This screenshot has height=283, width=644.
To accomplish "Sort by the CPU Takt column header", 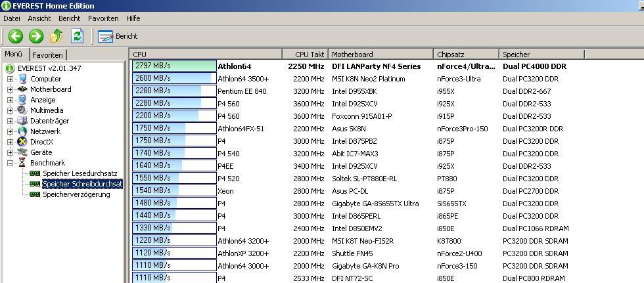I will 305,54.
